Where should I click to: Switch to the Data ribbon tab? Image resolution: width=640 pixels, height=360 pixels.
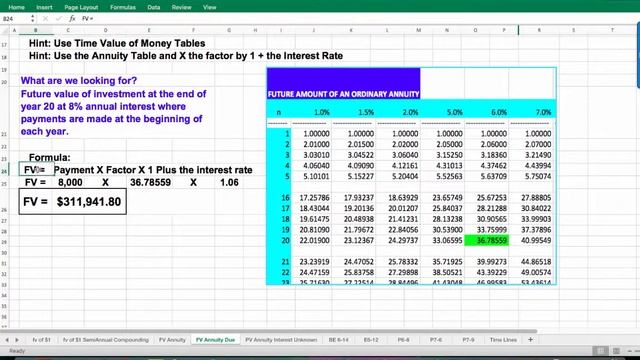click(153, 7)
